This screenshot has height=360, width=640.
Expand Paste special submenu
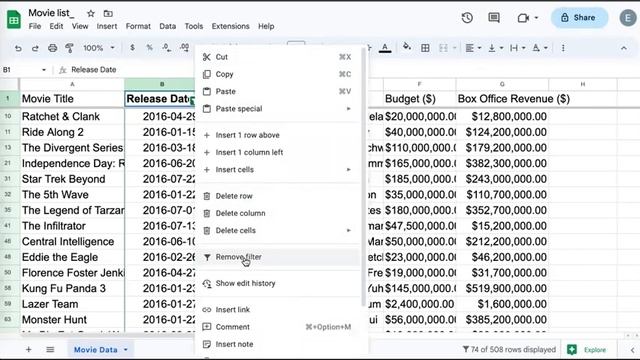(x=278, y=109)
